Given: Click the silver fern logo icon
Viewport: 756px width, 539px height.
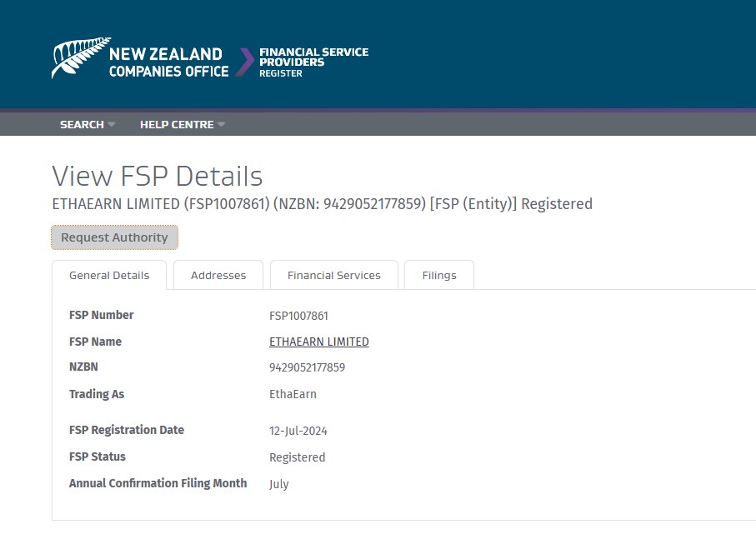Looking at the screenshot, I should (x=81, y=57).
